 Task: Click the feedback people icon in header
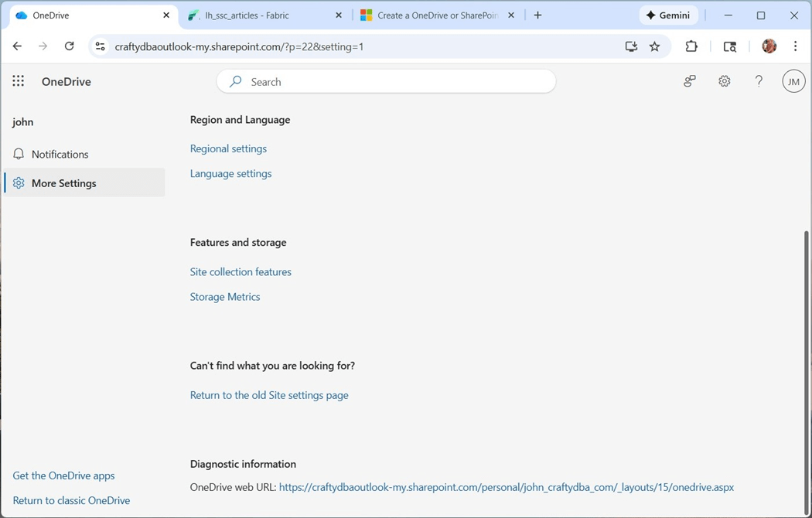tap(690, 81)
